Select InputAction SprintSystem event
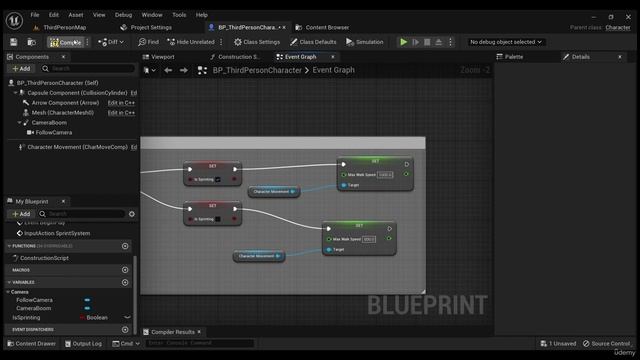The height and width of the screenshot is (360, 640). tap(57, 233)
